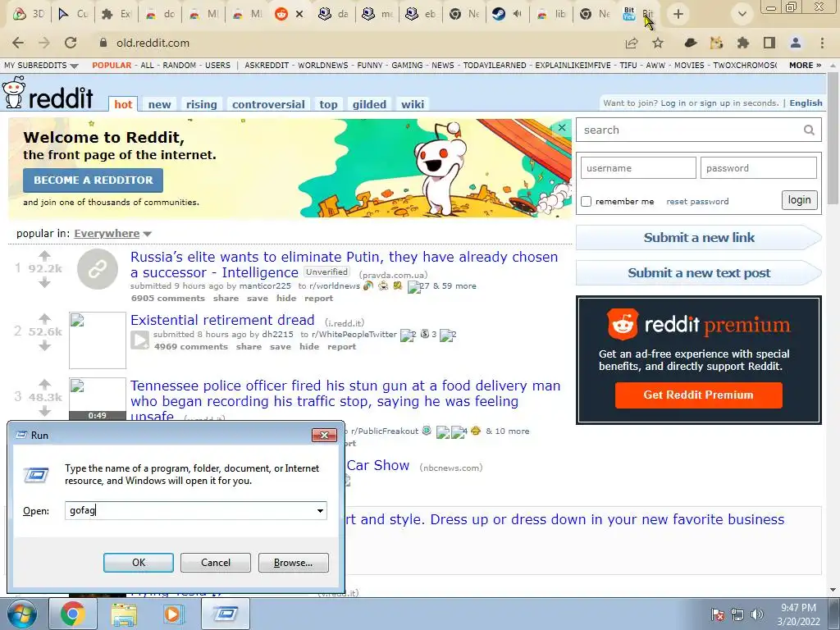Open Chrome from the taskbar
Viewport: 840px width, 630px height.
(73, 614)
